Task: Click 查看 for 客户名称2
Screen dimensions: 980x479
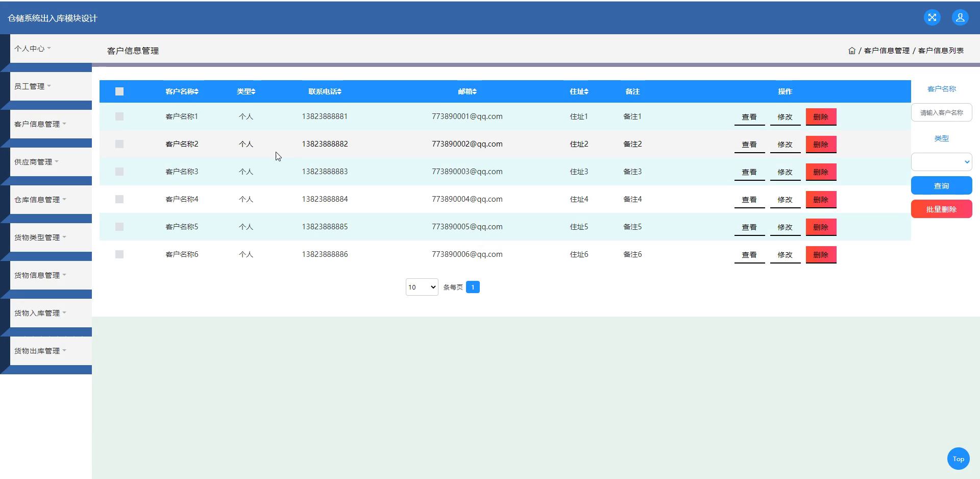Action: [749, 145]
